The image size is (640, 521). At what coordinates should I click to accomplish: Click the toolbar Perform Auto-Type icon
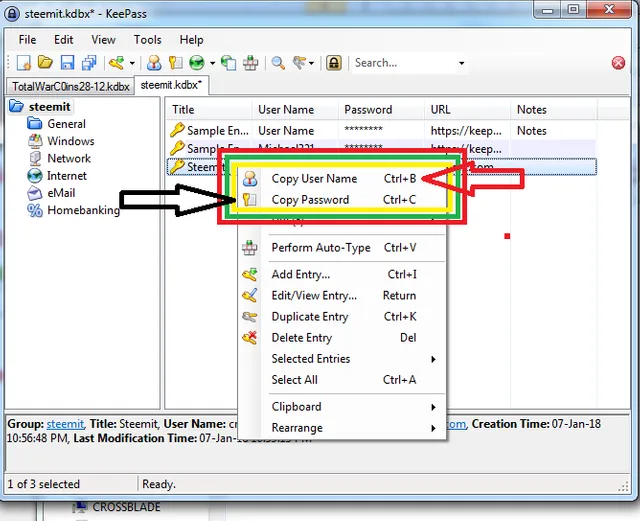[250, 63]
